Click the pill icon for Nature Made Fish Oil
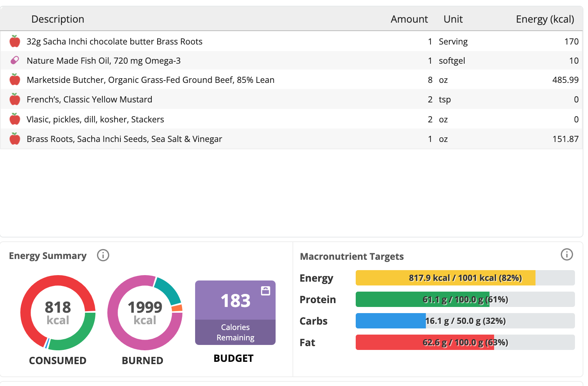Image resolution: width=588 pixels, height=386 pixels. [15, 60]
